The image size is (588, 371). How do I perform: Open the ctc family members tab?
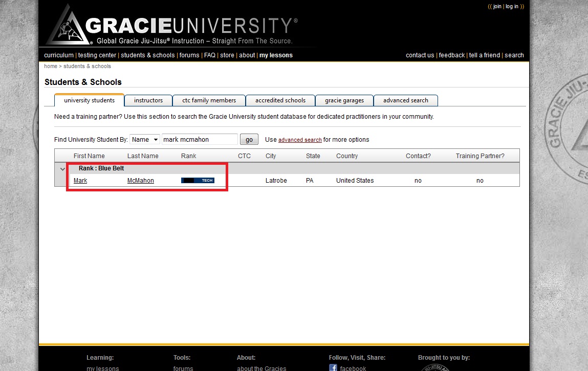(209, 100)
